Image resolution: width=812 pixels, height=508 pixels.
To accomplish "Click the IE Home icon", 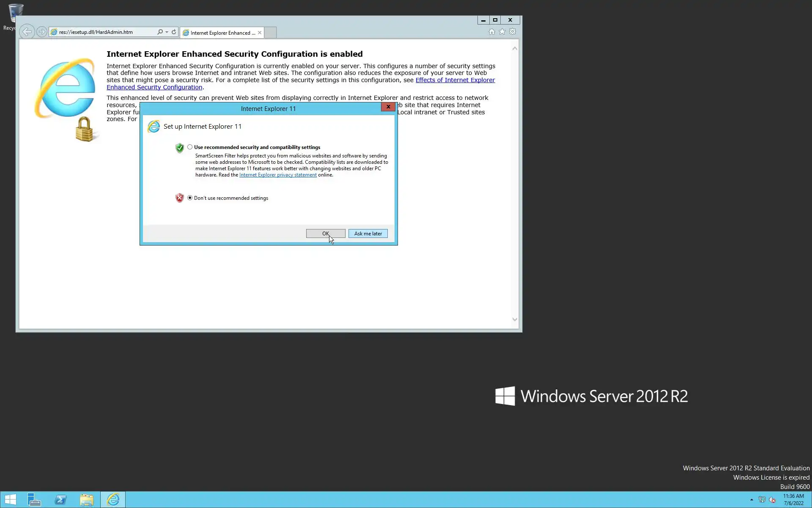I will point(491,32).
